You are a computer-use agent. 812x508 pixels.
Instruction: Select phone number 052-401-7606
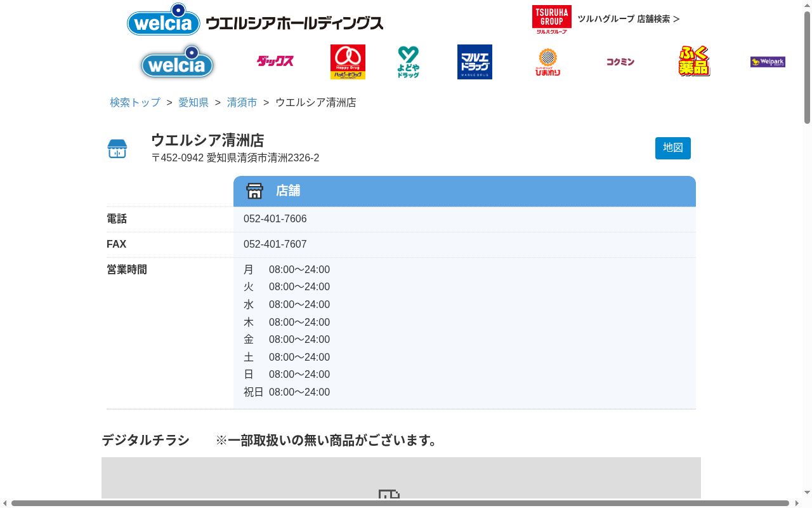click(x=275, y=219)
